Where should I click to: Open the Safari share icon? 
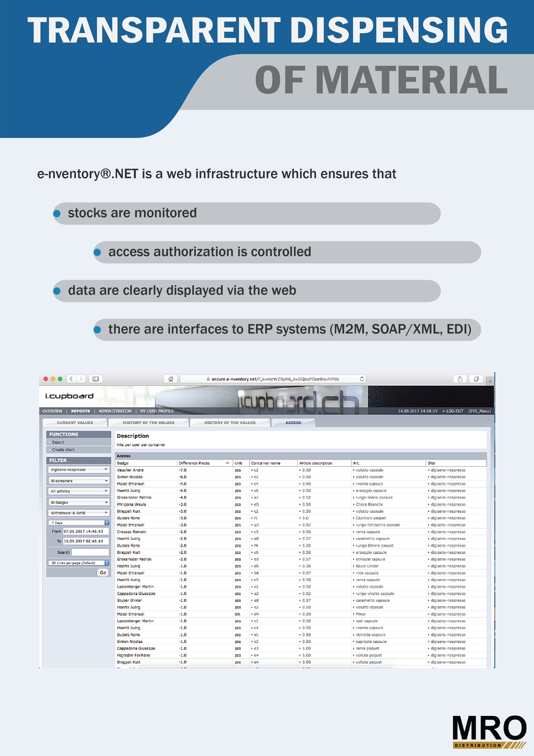point(460,379)
